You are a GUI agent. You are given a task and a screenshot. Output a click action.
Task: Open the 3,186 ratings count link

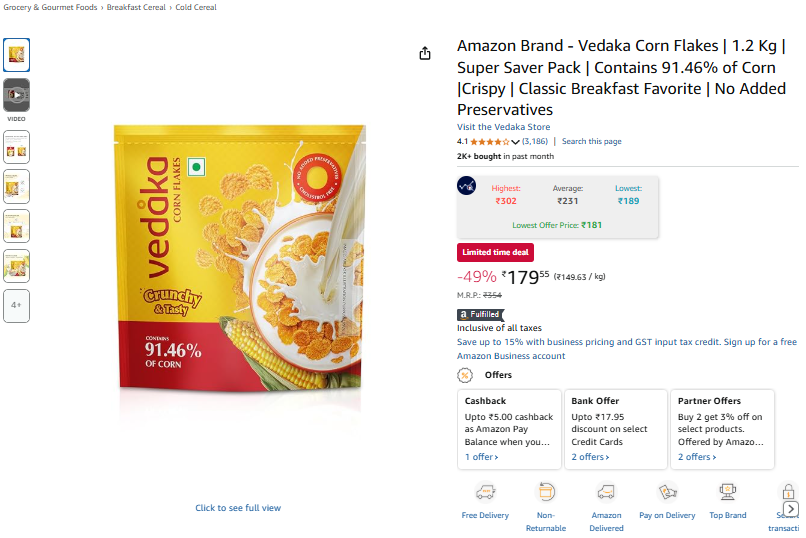coord(535,141)
